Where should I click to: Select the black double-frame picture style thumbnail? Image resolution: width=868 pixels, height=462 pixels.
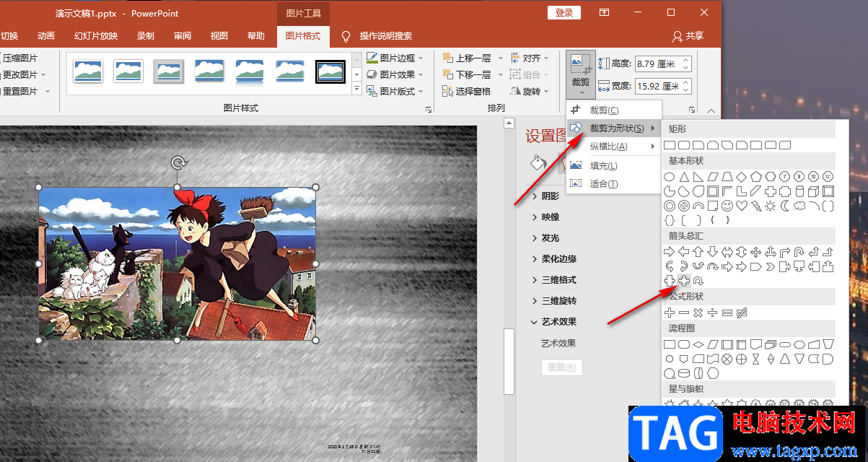point(330,71)
